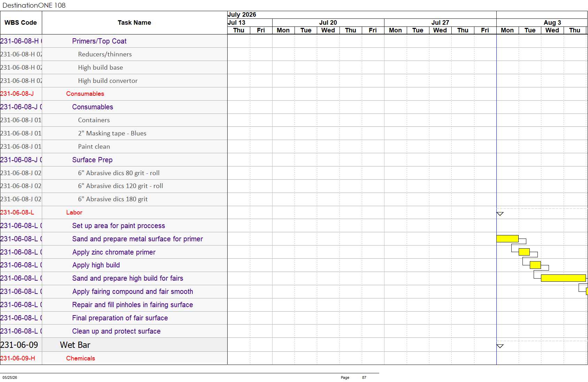Click the page number 87 footer
This screenshot has height=382, width=588.
pos(364,377)
